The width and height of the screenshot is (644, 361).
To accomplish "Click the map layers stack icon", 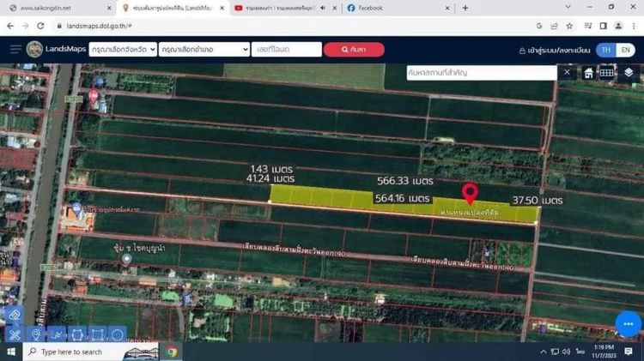I will 629,73.
